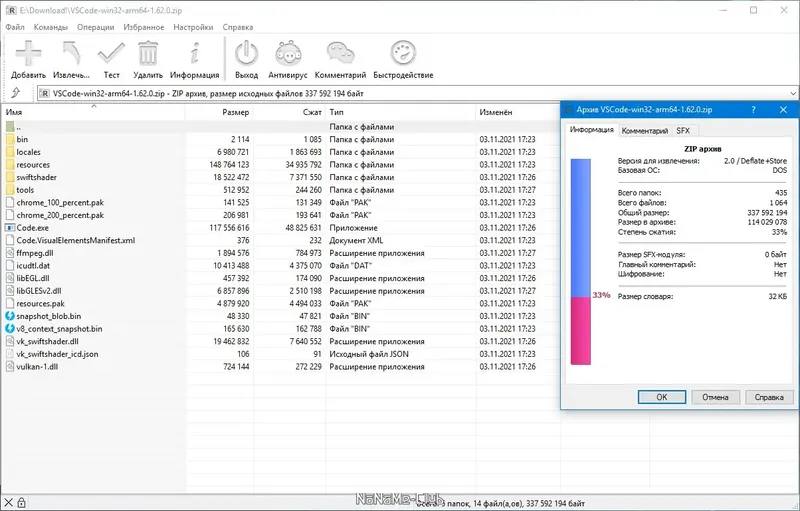Sort by the Тип column header
The height and width of the screenshot is (511, 800).
(x=401, y=112)
